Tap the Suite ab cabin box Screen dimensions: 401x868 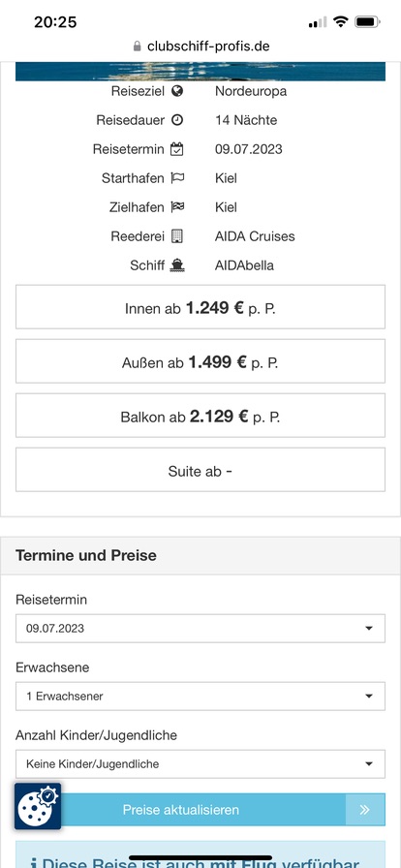coord(200,470)
